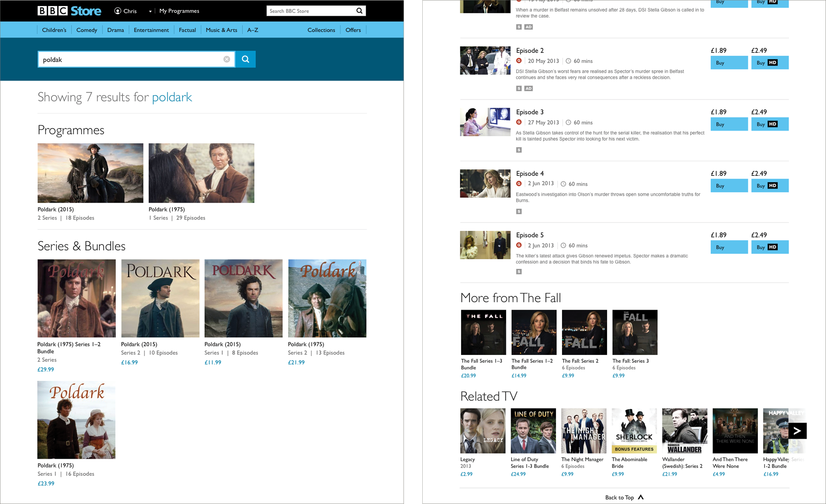This screenshot has height=504, width=826.
Task: Click the BBC Store logo
Action: click(69, 11)
